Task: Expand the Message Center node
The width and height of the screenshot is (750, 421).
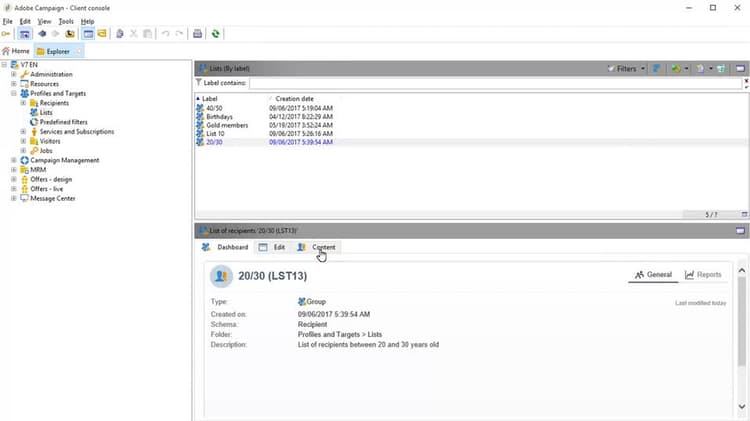Action: tap(14, 198)
